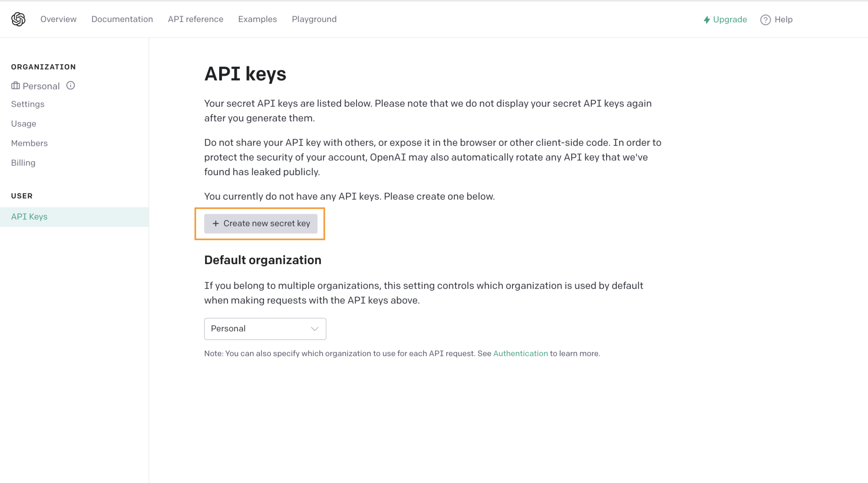Open the Members section
Image resolution: width=868 pixels, height=483 pixels.
coord(29,143)
